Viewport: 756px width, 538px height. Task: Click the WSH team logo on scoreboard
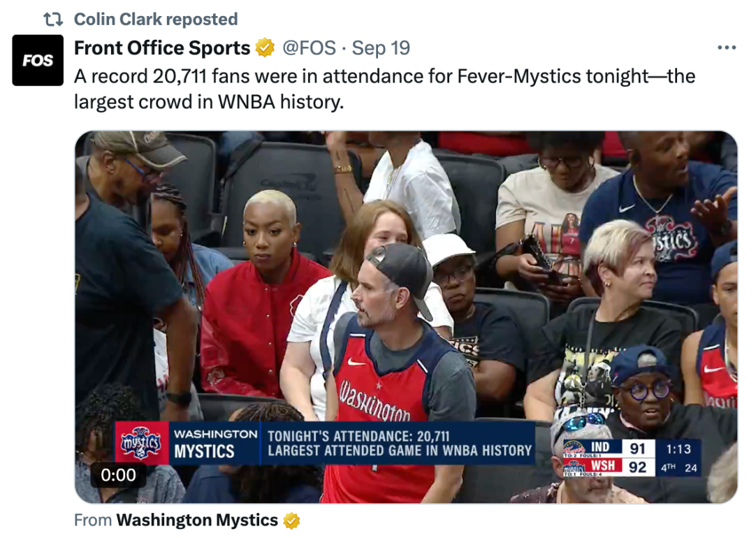[x=575, y=467]
